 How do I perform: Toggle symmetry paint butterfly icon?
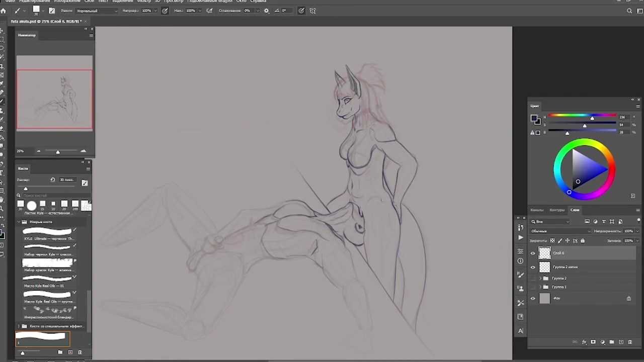pos(312,11)
